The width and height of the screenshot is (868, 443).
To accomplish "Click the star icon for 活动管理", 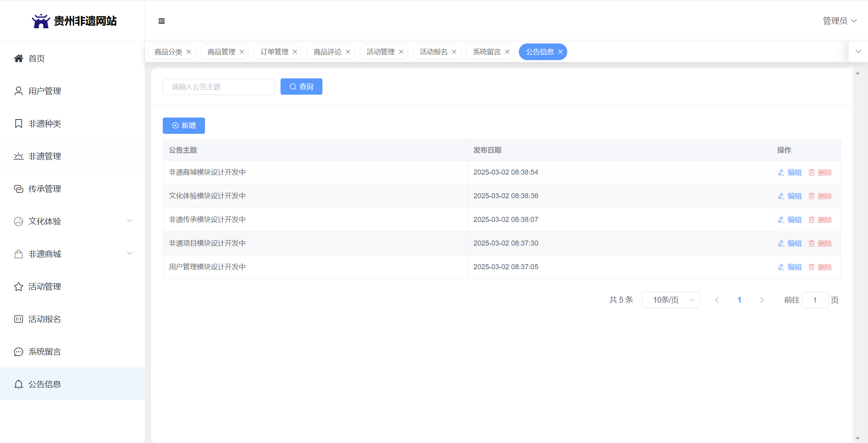I will coord(18,287).
